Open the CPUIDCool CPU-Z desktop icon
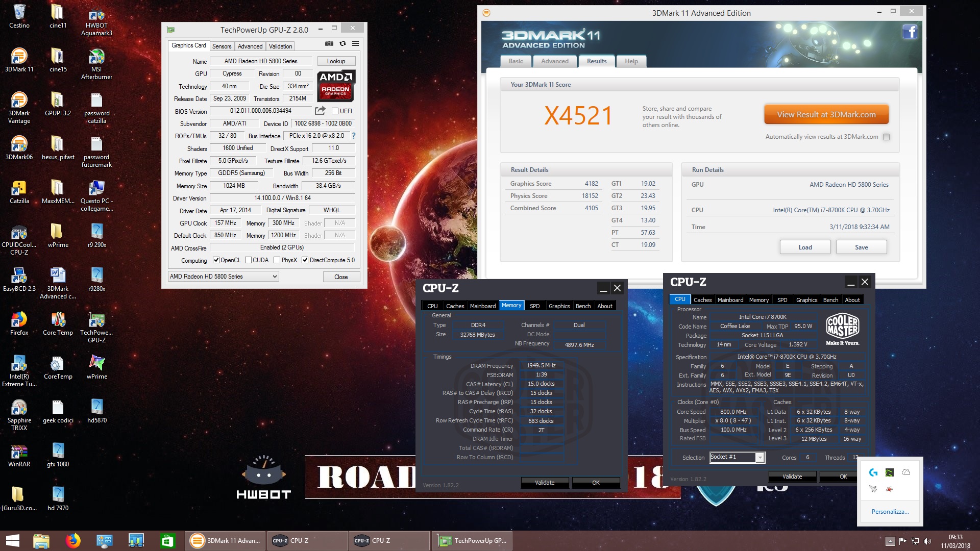 pos(19,239)
